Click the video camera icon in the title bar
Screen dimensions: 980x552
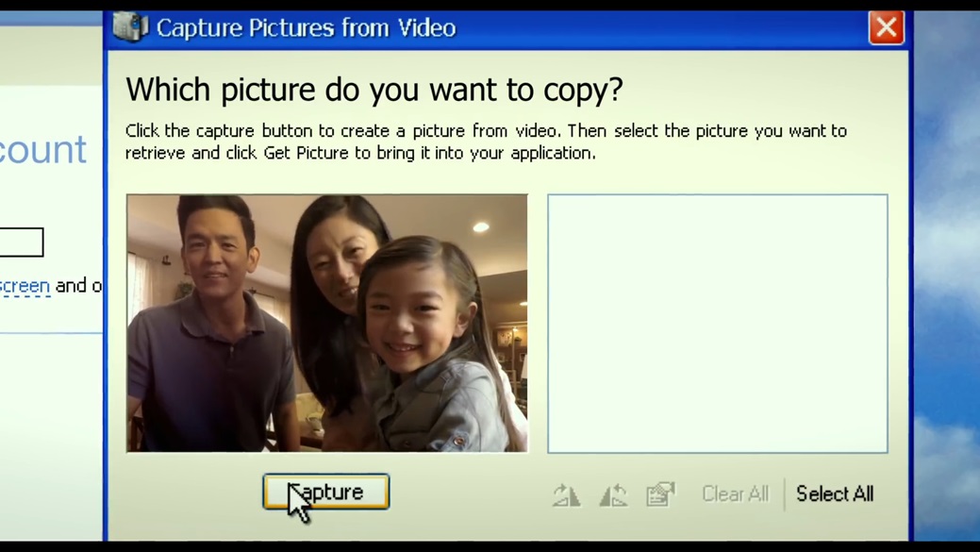click(130, 27)
